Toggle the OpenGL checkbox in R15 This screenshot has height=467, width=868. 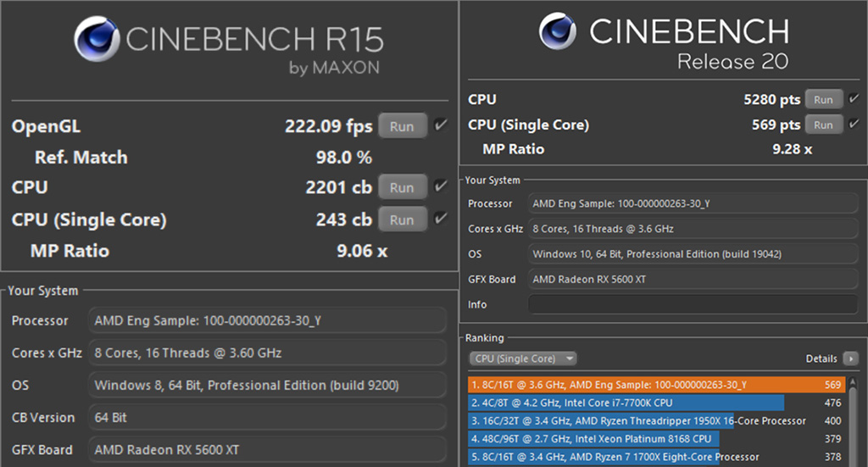tap(441, 125)
